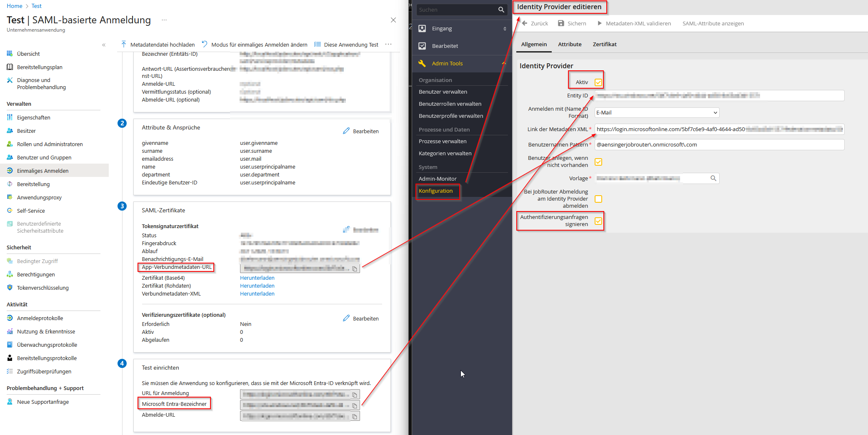Screen dimensions: 868x435
Task: Download Zertifikat (Rohdaten) via Herunterladen
Action: click(x=257, y=286)
